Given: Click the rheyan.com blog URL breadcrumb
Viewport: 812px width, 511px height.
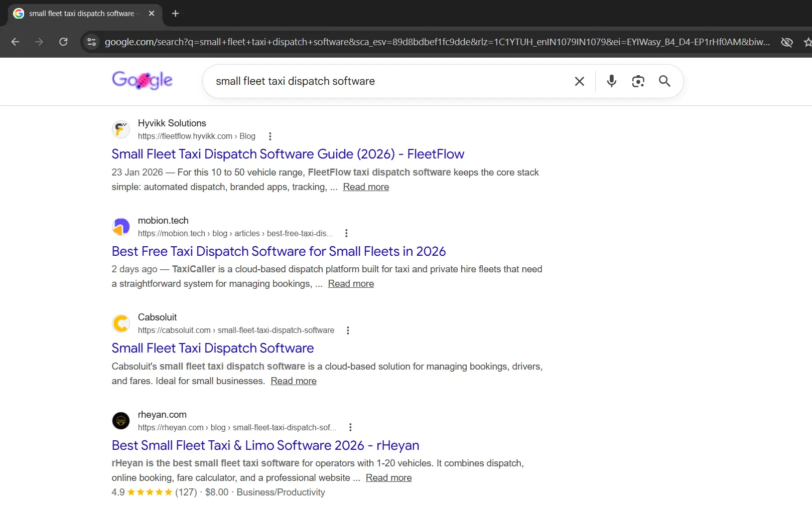Looking at the screenshot, I should (237, 427).
